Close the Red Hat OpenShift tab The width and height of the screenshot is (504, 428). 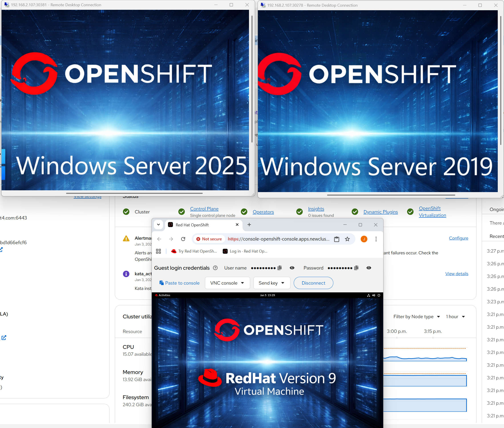237,225
